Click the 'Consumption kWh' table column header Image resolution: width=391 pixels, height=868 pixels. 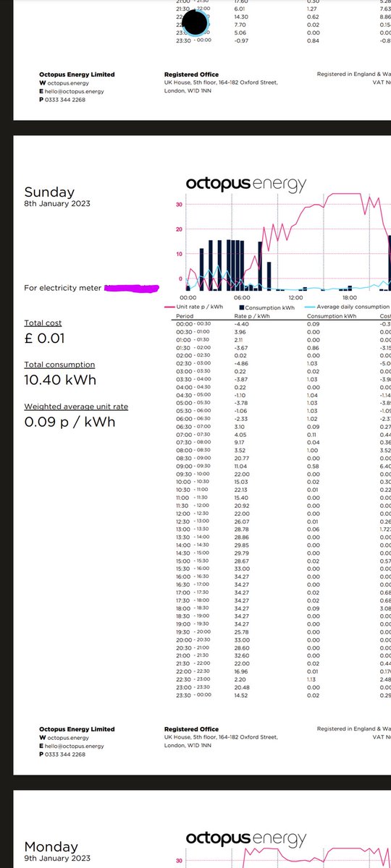[x=332, y=316]
